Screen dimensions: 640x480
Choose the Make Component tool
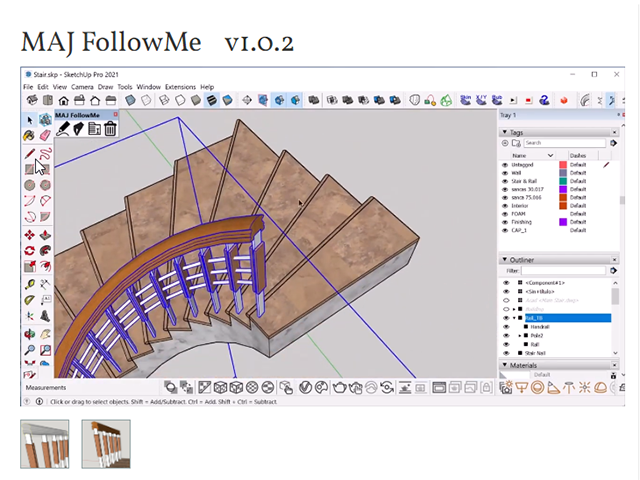[45, 120]
